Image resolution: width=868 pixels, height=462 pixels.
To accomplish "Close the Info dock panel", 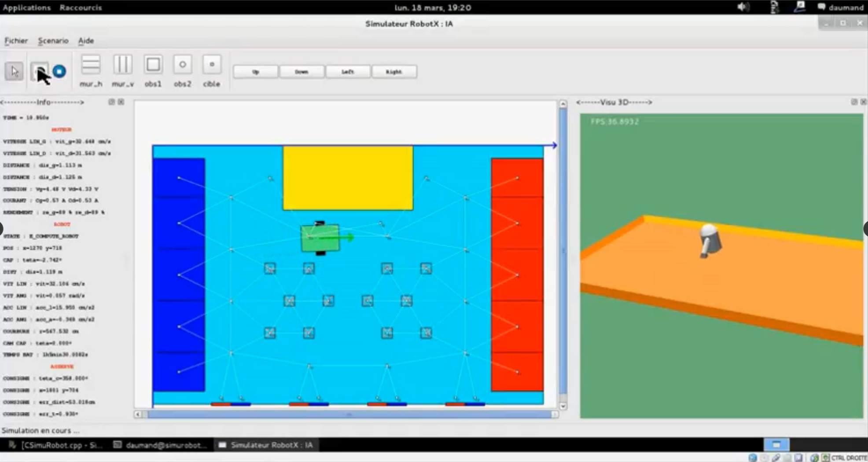I will [121, 102].
